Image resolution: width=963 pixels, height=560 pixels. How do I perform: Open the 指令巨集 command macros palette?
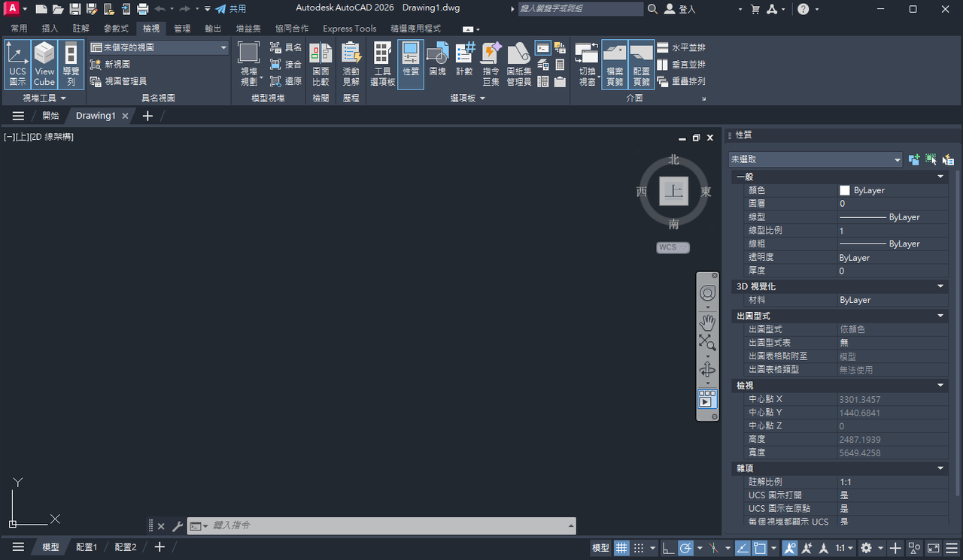coord(491,65)
